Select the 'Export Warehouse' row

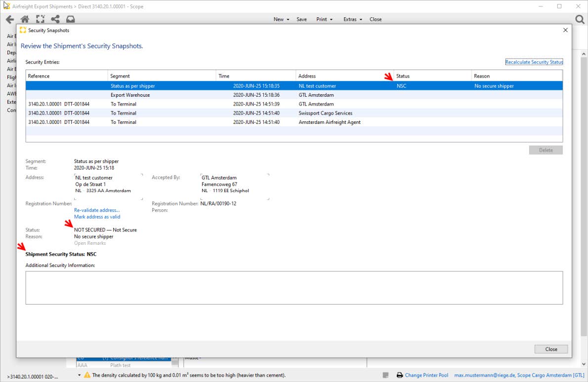tap(294, 95)
